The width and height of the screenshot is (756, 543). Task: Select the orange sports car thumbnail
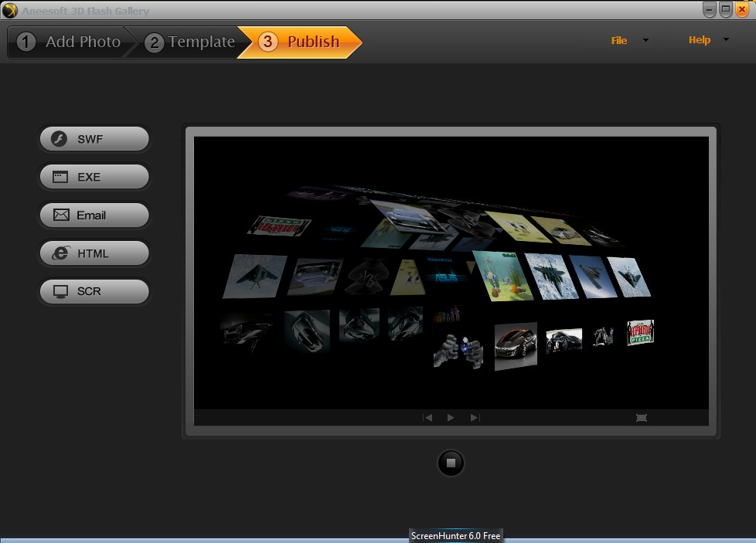click(516, 346)
